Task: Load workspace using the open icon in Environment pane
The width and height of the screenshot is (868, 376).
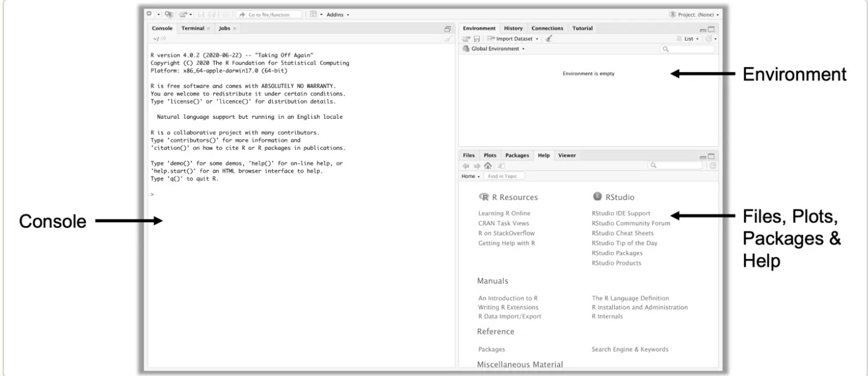Action: [x=466, y=38]
